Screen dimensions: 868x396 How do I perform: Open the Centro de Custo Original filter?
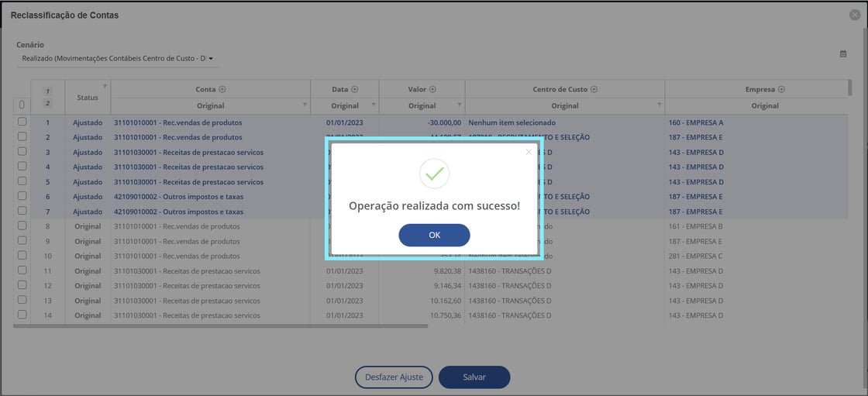(x=660, y=105)
